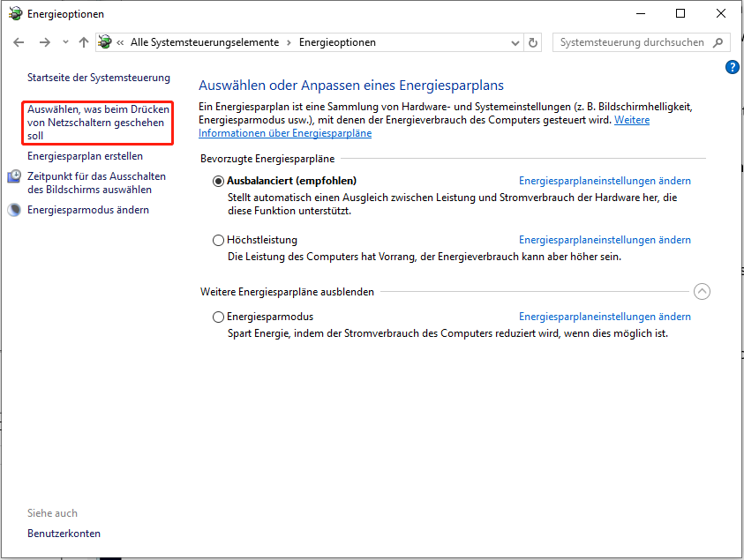Click the double chevron in address bar
Screen dimensions: 744x560
pos(121,42)
